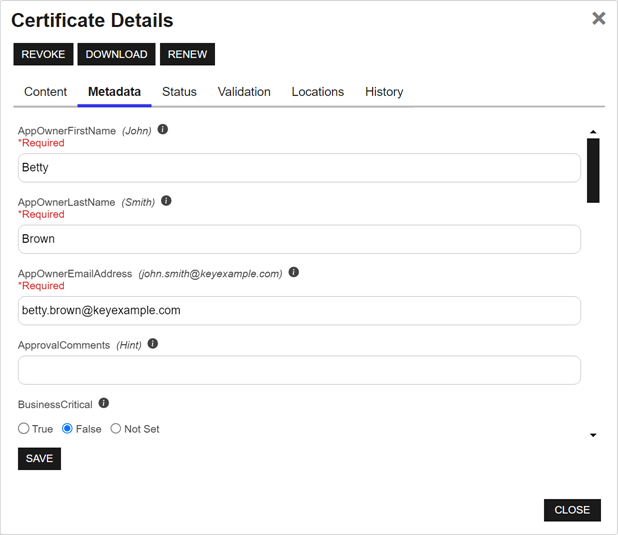Click the scroll down arrow

tap(593, 435)
